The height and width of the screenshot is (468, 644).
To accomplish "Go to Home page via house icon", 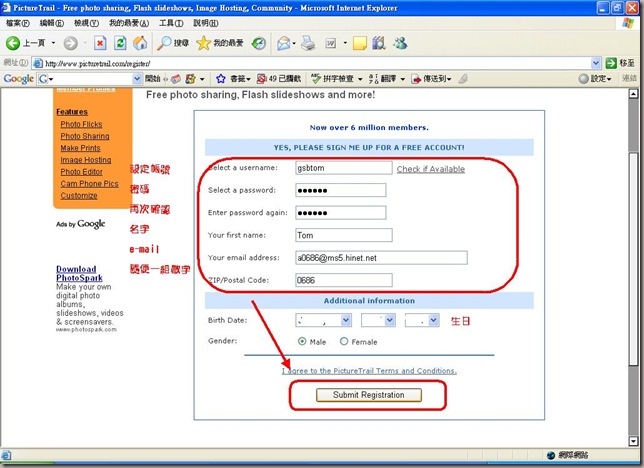I will (140, 43).
